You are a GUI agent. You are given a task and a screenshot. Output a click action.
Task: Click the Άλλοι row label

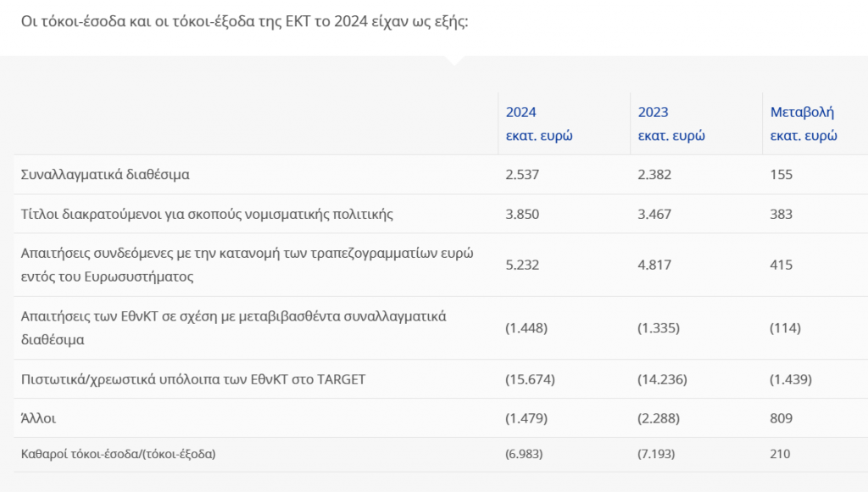(x=38, y=418)
